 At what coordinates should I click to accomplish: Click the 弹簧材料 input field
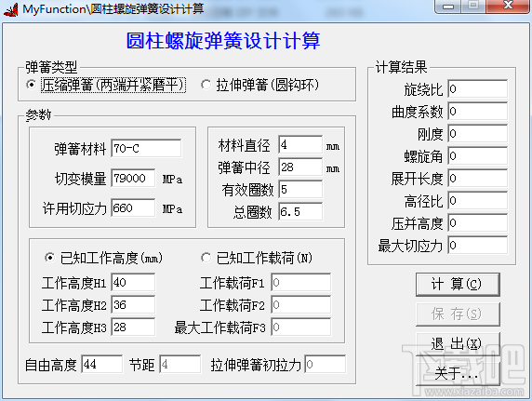pos(146,148)
